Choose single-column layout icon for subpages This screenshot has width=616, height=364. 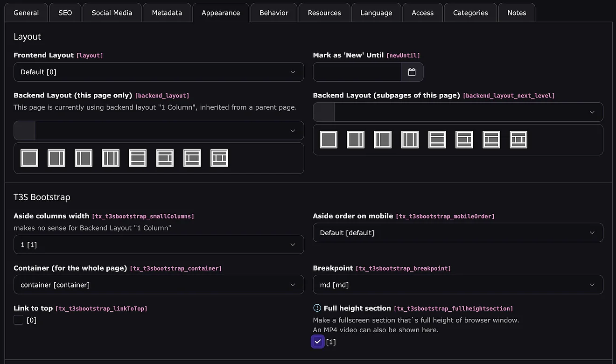coord(329,140)
